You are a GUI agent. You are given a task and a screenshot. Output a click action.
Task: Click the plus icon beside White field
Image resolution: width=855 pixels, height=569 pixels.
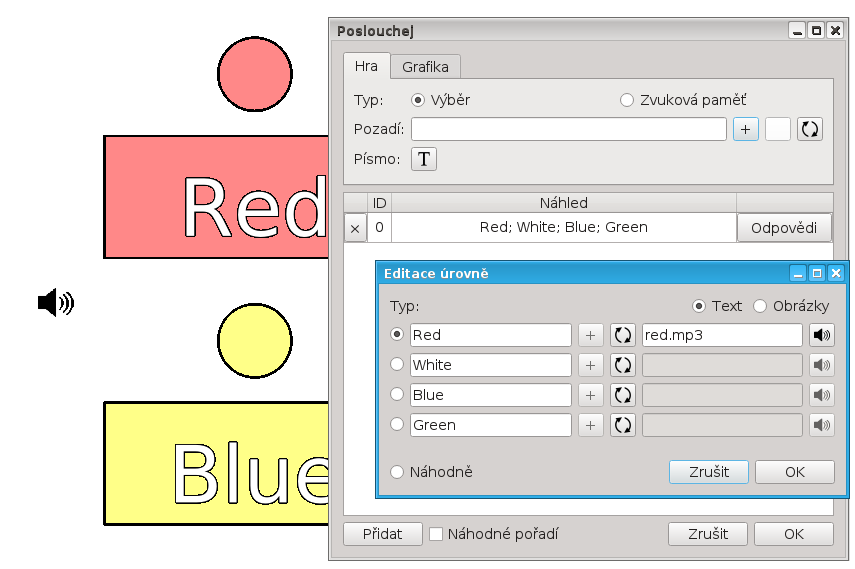[x=591, y=365]
